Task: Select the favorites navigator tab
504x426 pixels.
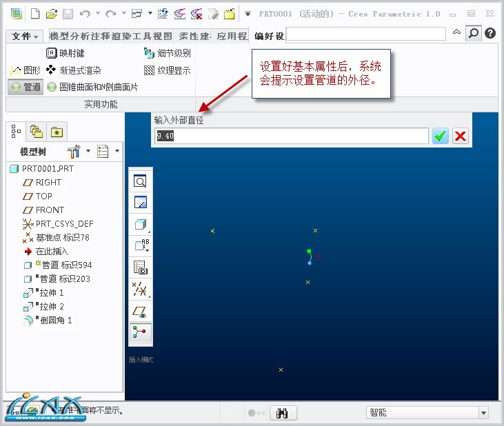Action: click(x=57, y=132)
